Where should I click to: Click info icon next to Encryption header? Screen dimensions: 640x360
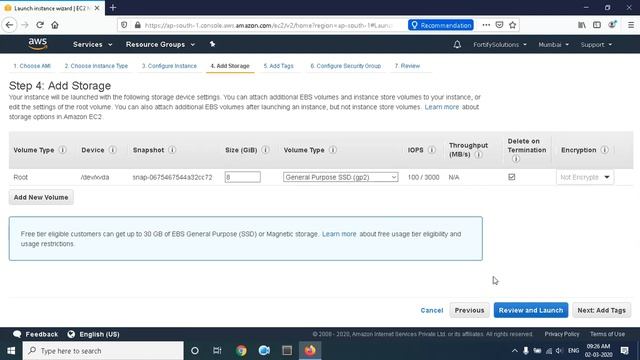point(605,150)
